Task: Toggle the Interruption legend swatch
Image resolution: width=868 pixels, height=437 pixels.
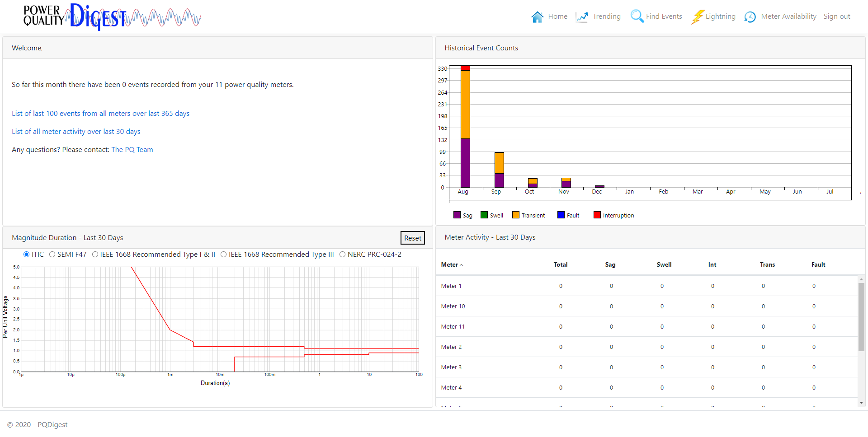Action: tap(597, 215)
